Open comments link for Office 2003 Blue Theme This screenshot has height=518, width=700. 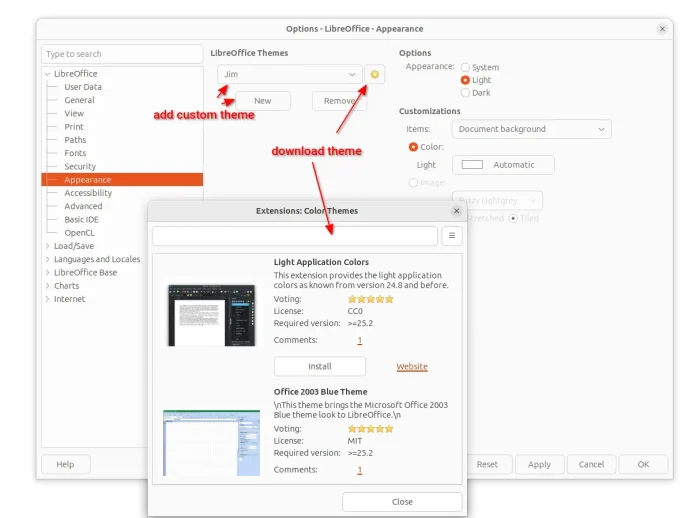[x=359, y=470]
